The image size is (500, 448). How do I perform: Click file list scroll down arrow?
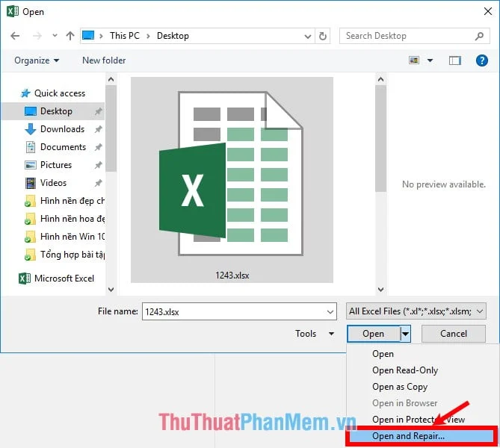[x=380, y=289]
